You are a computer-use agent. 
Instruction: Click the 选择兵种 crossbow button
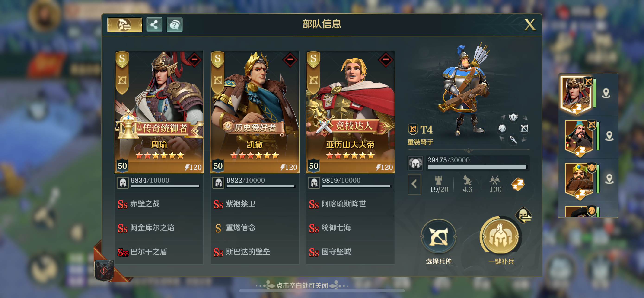pos(439,236)
